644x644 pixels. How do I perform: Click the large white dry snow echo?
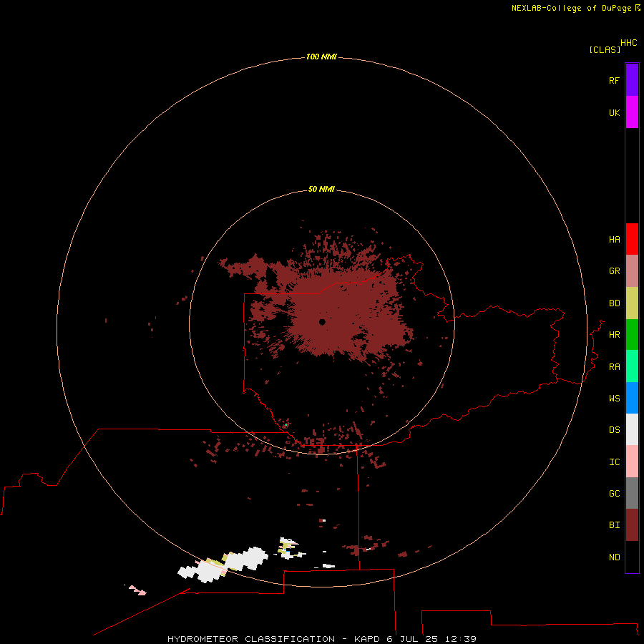click(224, 565)
